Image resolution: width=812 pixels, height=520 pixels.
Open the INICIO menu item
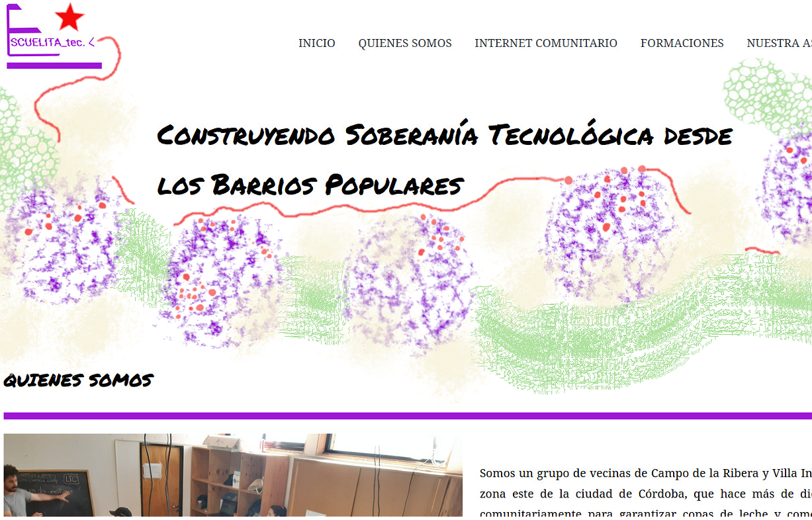[316, 43]
